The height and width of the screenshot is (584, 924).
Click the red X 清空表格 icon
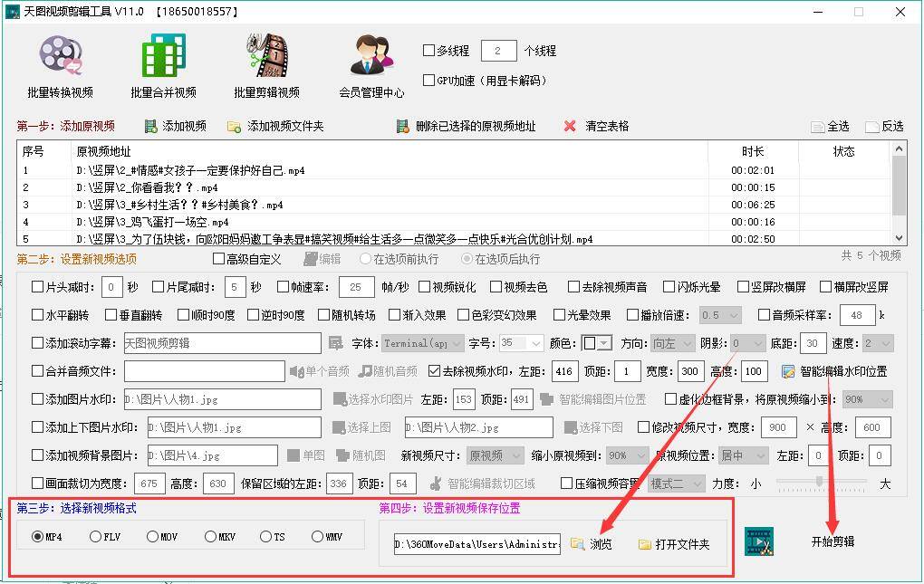point(569,126)
